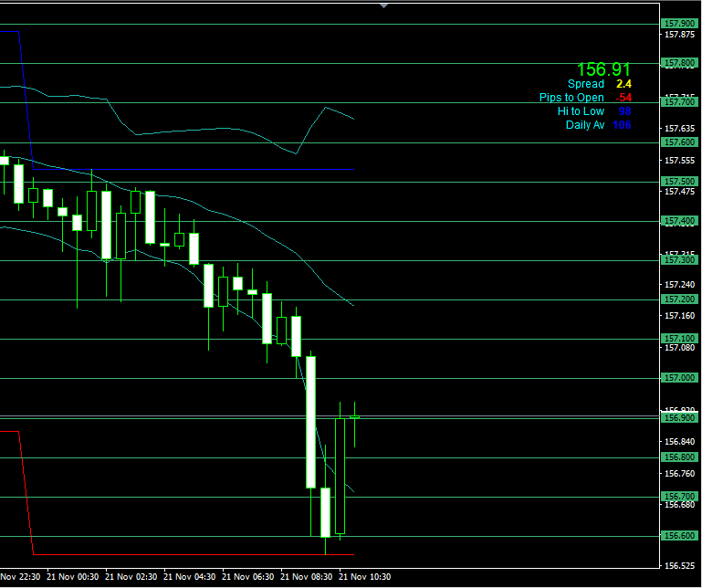Click the Pips to Open label
Screen dimensions: 702x588
[571, 98]
